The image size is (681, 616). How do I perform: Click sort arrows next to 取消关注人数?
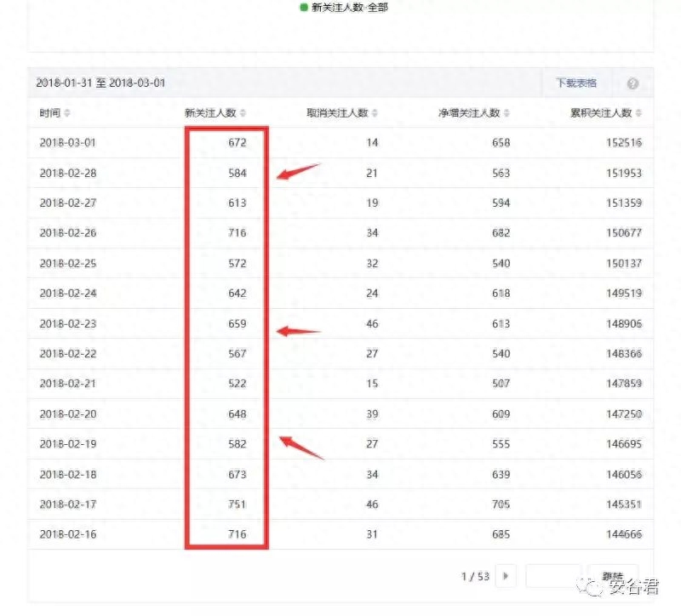point(375,113)
